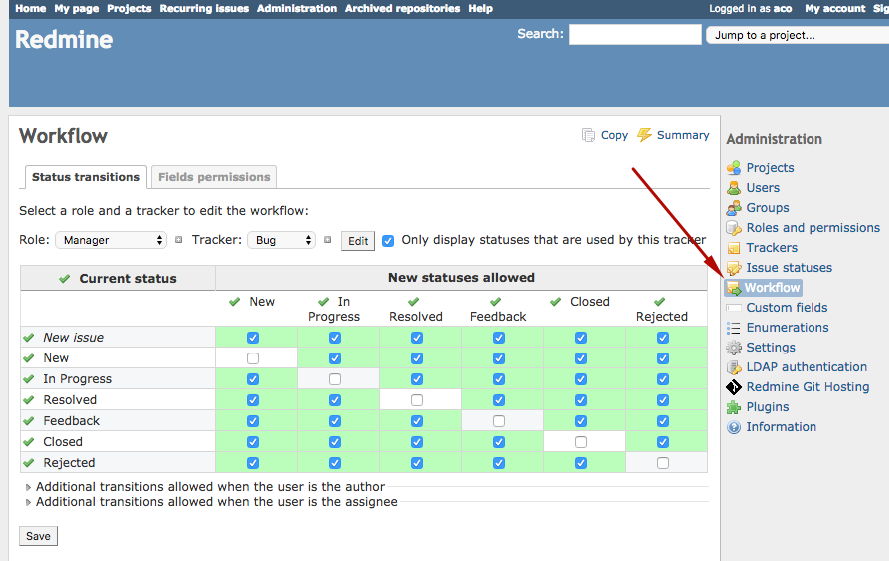Image resolution: width=889 pixels, height=561 pixels.
Task: Switch to Status transitions tab
Action: 86,177
